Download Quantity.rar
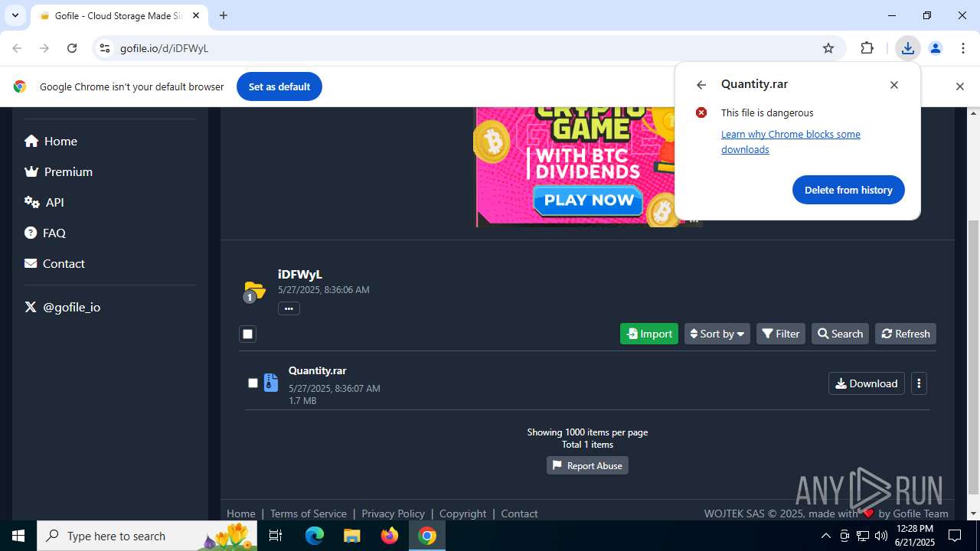This screenshot has width=980, height=551. 867,383
